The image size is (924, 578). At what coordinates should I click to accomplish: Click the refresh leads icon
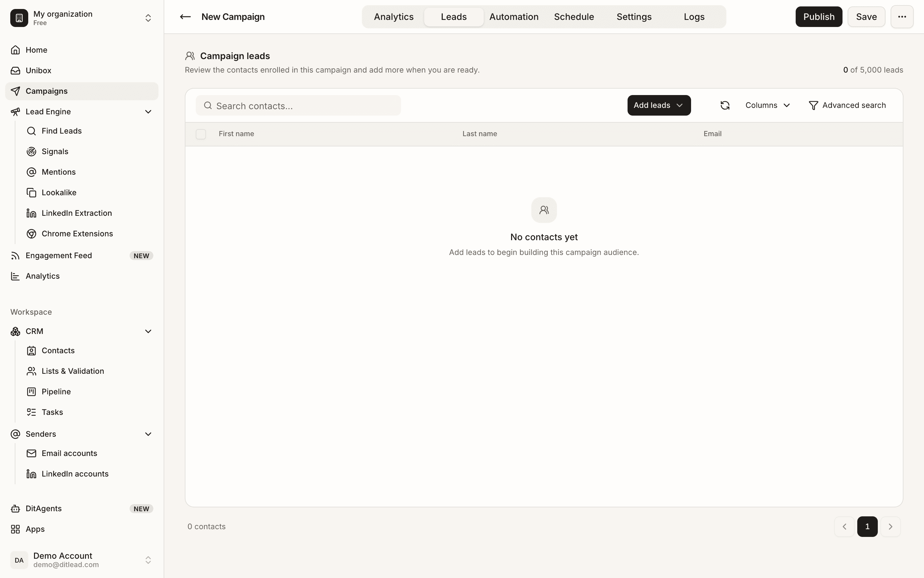point(725,105)
